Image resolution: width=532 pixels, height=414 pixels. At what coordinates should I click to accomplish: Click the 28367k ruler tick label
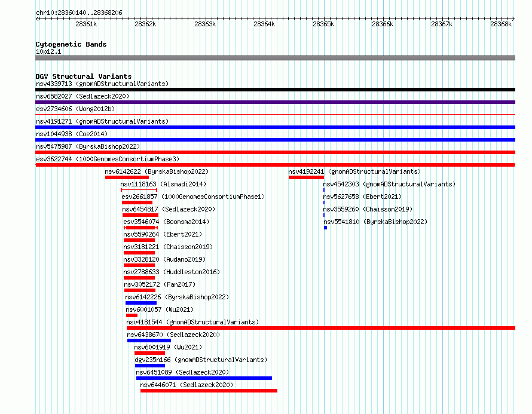pyautogui.click(x=442, y=24)
